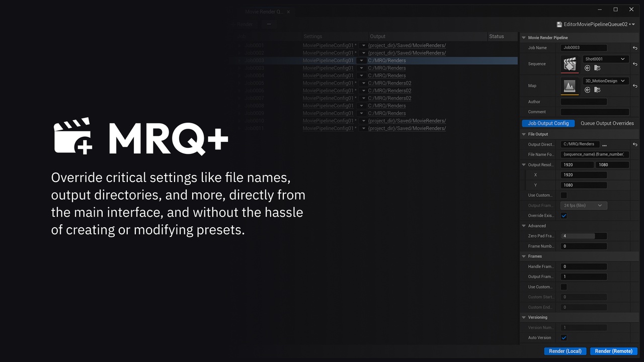
Task: Click the Handle Frame Count field
Action: click(584, 266)
